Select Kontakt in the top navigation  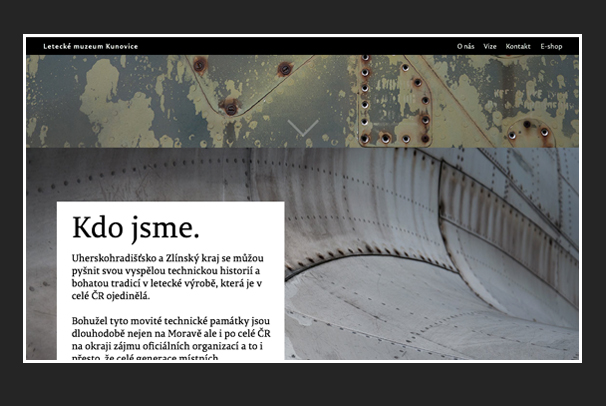pyautogui.click(x=518, y=46)
